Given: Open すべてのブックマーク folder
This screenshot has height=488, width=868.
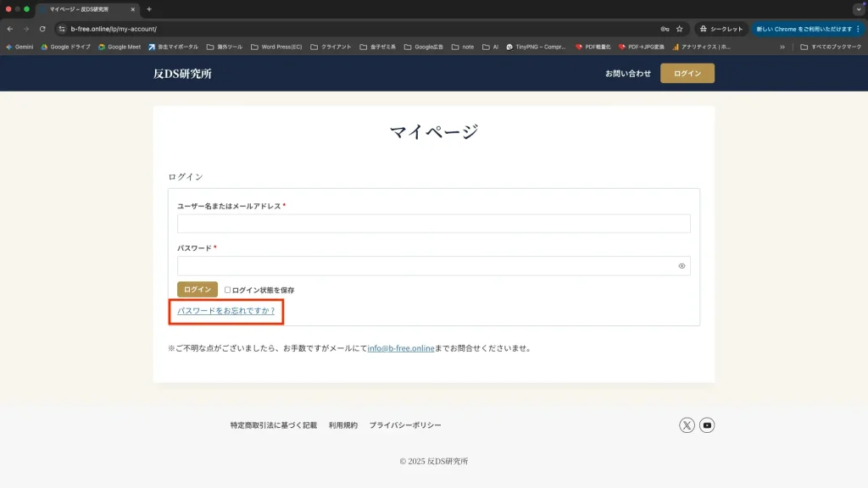Looking at the screenshot, I should pyautogui.click(x=831, y=47).
